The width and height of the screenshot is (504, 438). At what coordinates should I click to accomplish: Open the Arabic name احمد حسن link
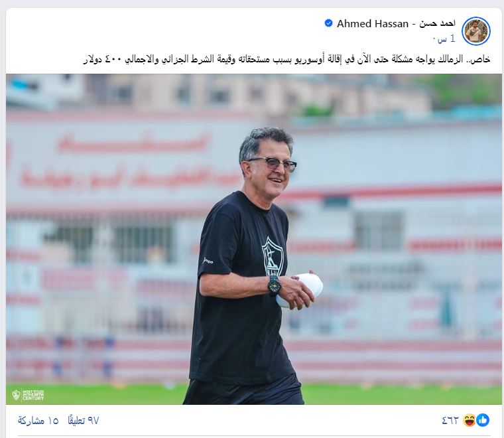pyautogui.click(x=437, y=23)
